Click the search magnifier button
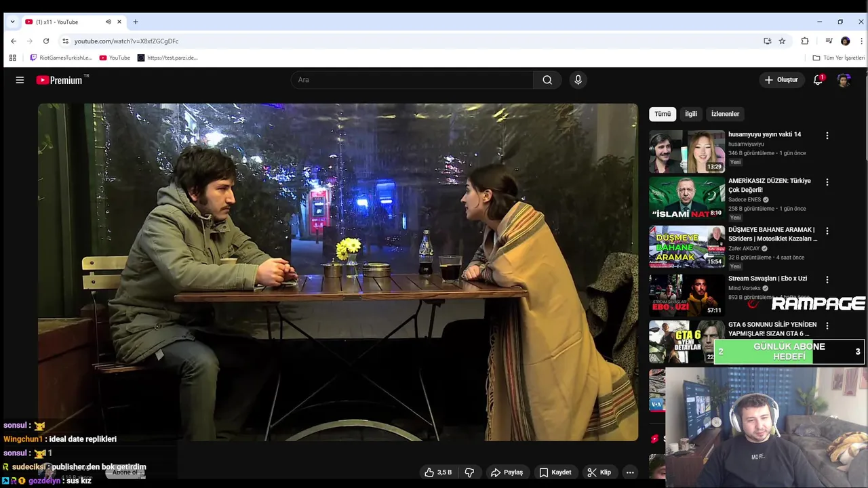868x488 pixels. point(547,80)
